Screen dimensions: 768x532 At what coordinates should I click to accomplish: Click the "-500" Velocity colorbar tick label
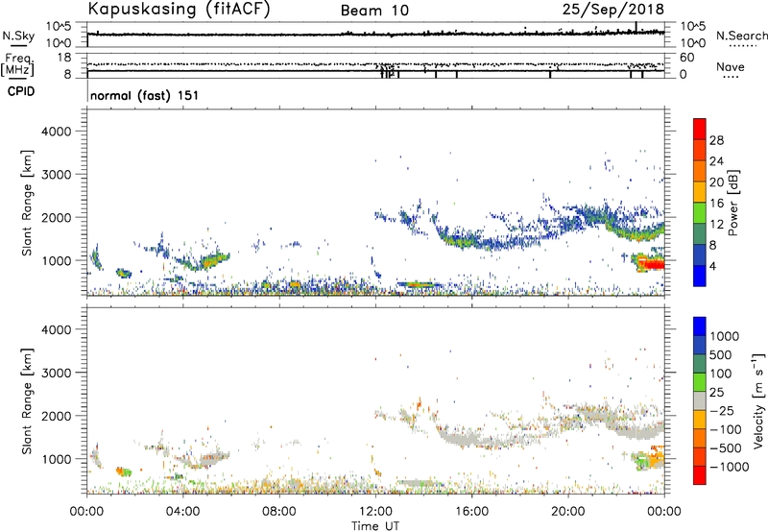726,448
